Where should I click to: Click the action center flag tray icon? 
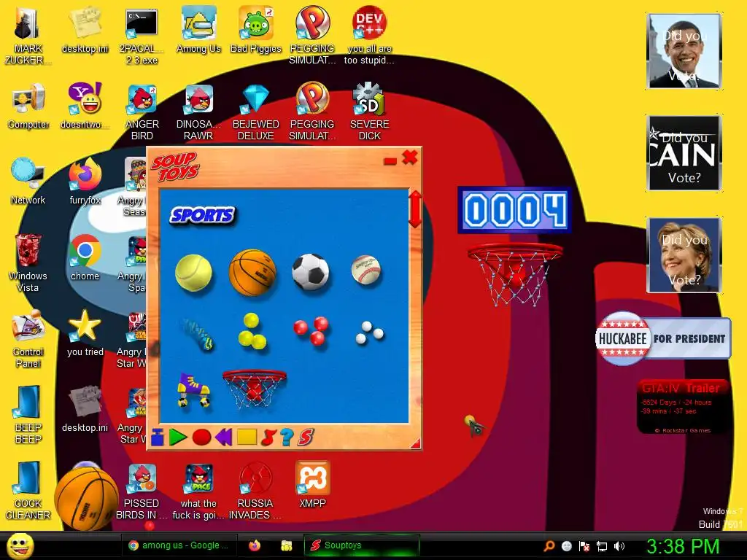coord(584,545)
